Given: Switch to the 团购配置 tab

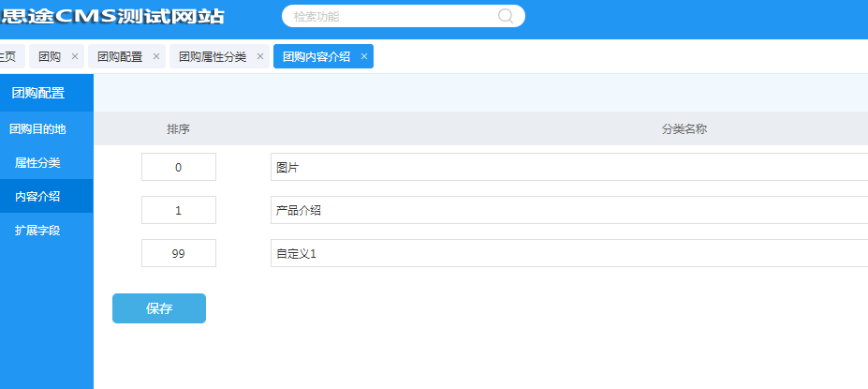Looking at the screenshot, I should pos(120,57).
